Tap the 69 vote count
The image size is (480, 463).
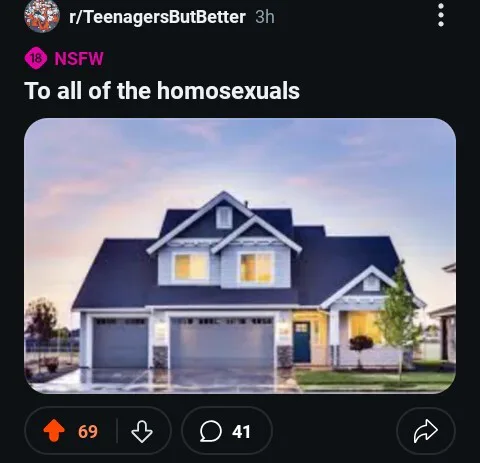(x=88, y=431)
